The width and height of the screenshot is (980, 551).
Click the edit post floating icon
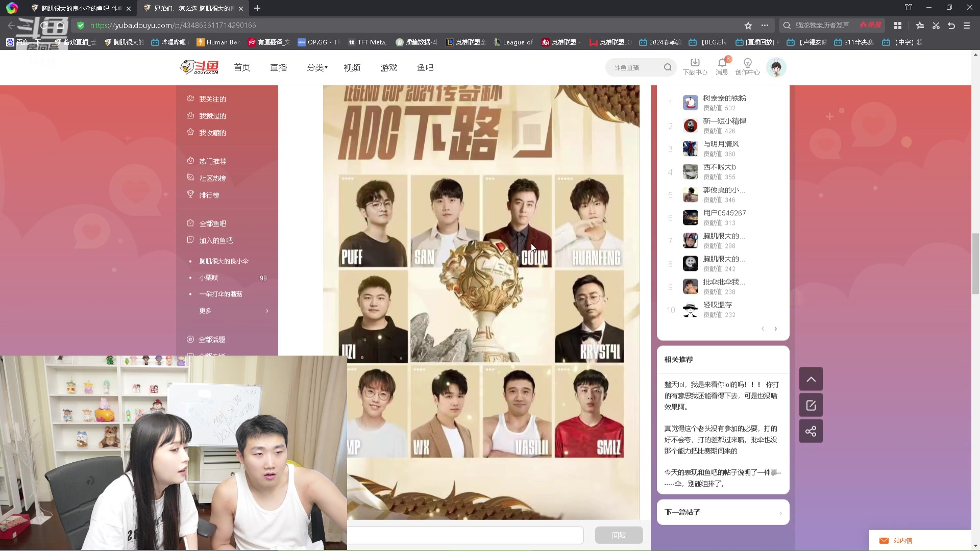(811, 405)
